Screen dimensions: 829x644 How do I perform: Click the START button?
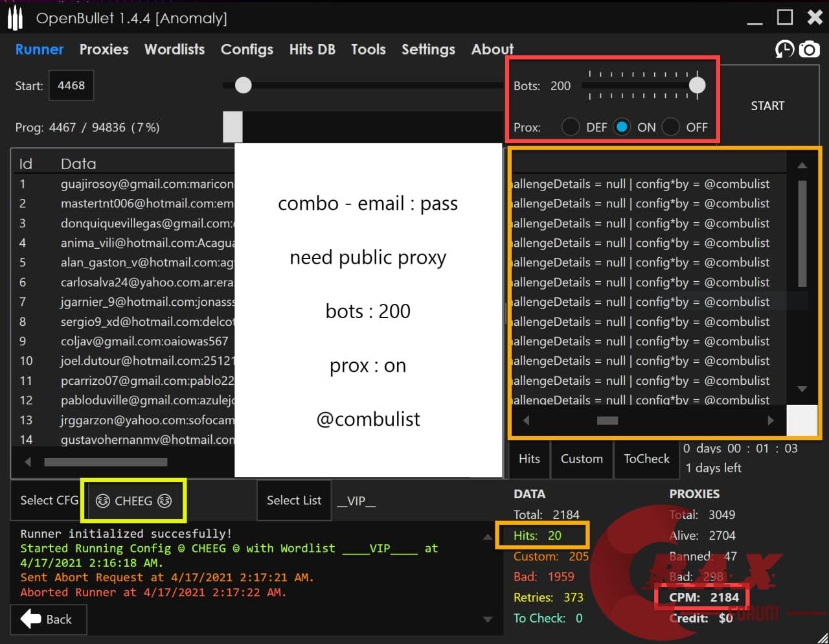(x=767, y=106)
